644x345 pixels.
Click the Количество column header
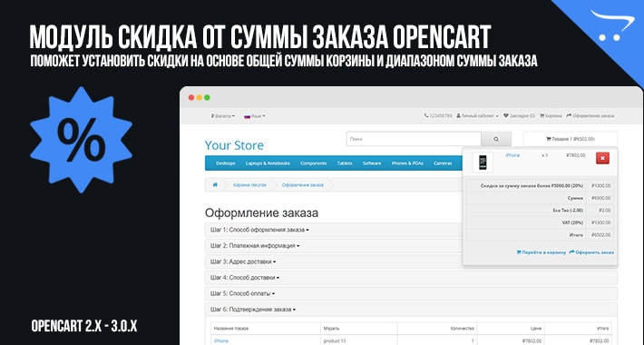click(x=462, y=328)
